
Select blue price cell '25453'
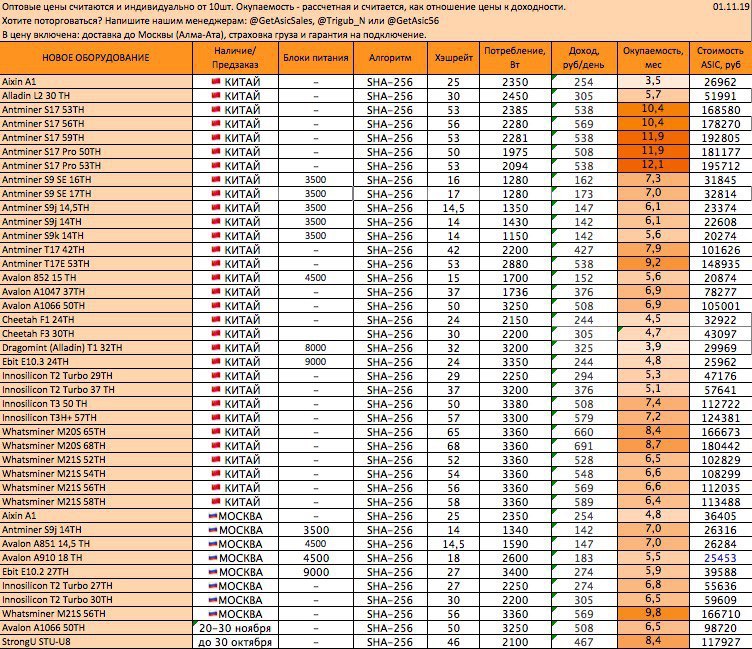(x=720, y=557)
